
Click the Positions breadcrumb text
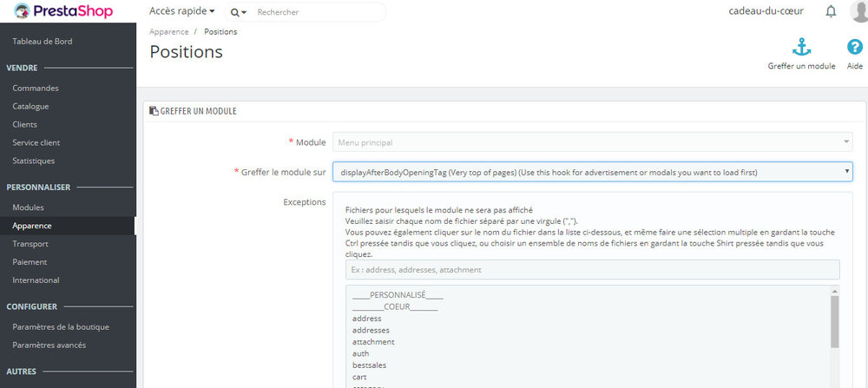click(220, 32)
